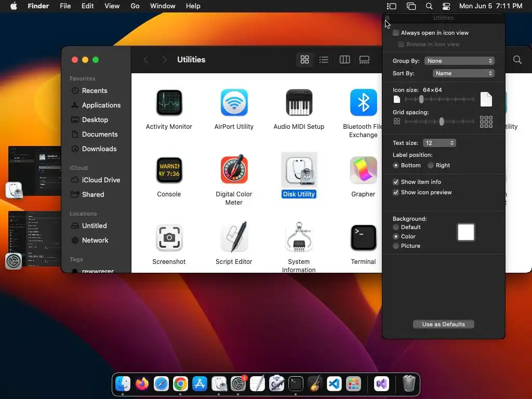Launch Firefox from the Dock
This screenshot has width=532, height=399.
tap(142, 384)
